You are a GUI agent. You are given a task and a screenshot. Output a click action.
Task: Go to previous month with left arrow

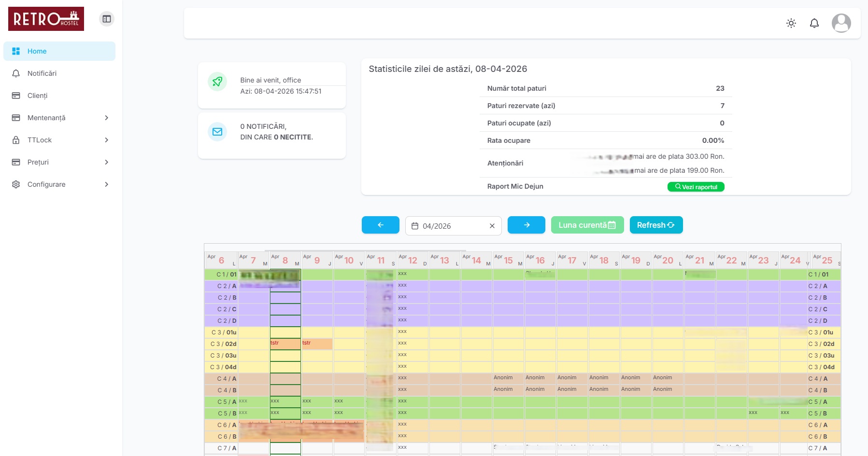pos(380,225)
